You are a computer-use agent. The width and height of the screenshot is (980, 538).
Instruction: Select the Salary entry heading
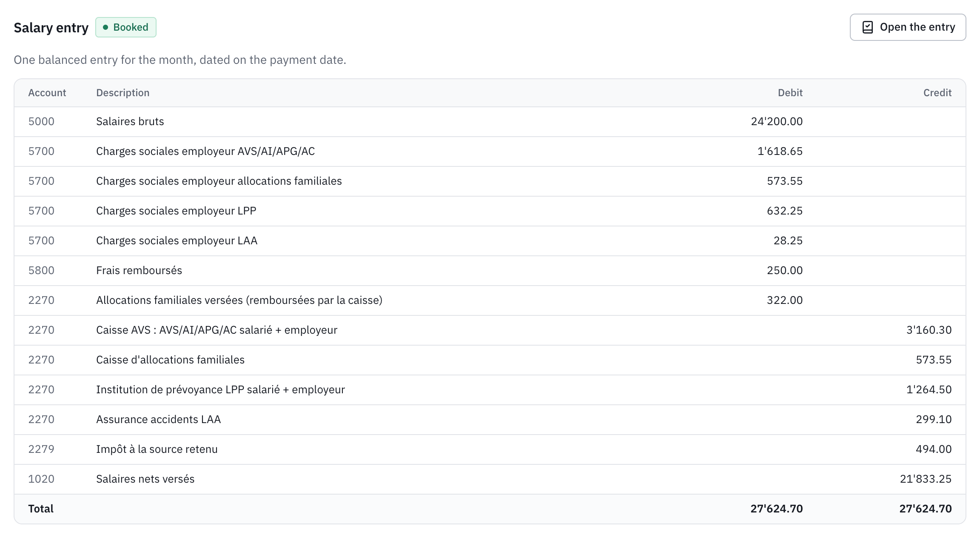click(x=51, y=28)
